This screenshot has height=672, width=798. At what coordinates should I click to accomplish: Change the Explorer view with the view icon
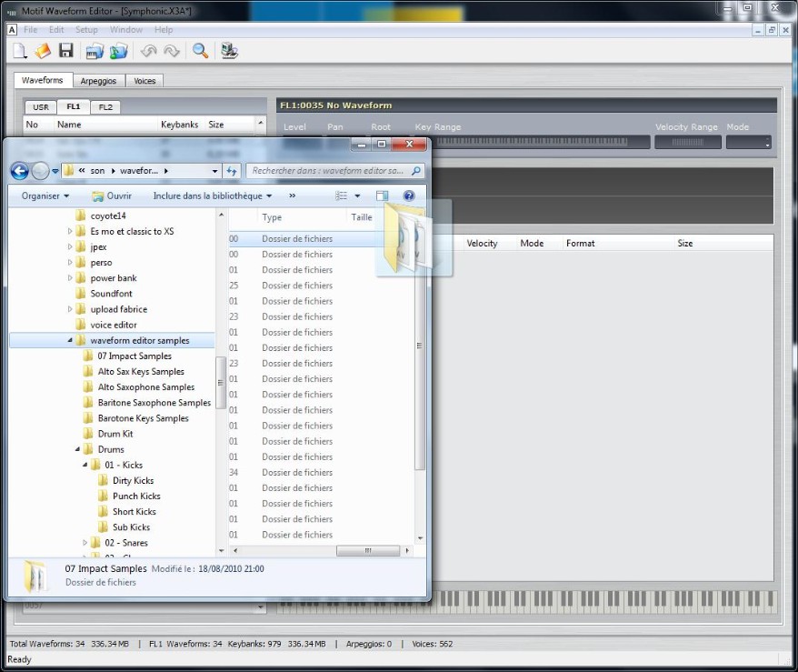[x=341, y=196]
